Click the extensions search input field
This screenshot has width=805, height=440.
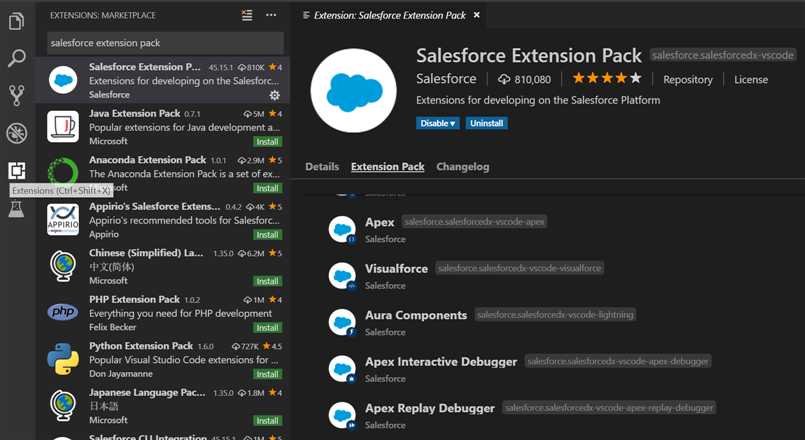(x=165, y=43)
